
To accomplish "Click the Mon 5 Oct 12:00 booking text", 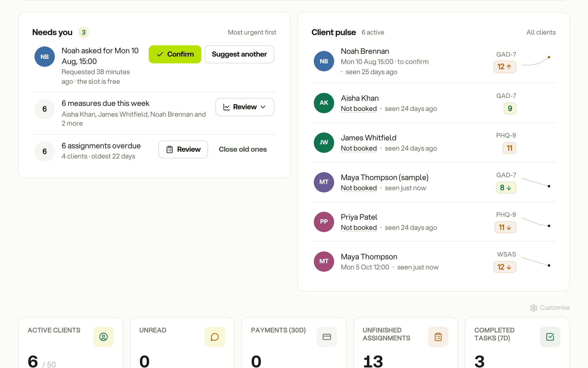I will click(365, 267).
